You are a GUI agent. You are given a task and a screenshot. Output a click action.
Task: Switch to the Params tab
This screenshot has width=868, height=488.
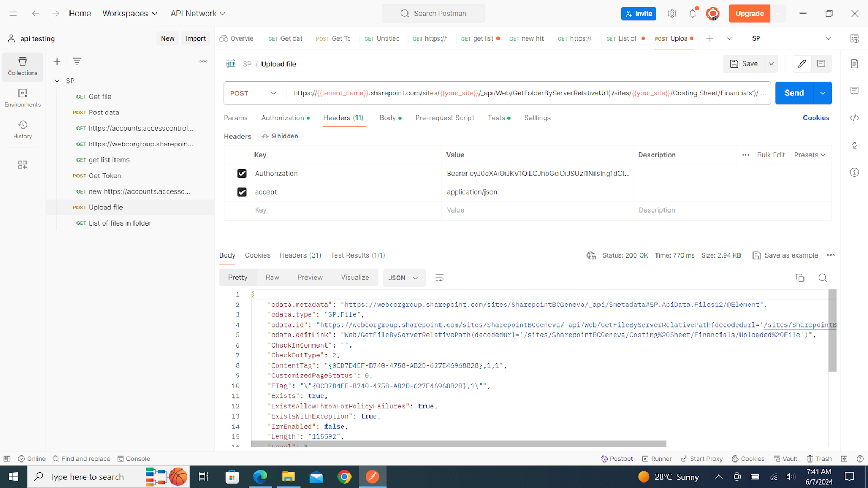(x=235, y=118)
